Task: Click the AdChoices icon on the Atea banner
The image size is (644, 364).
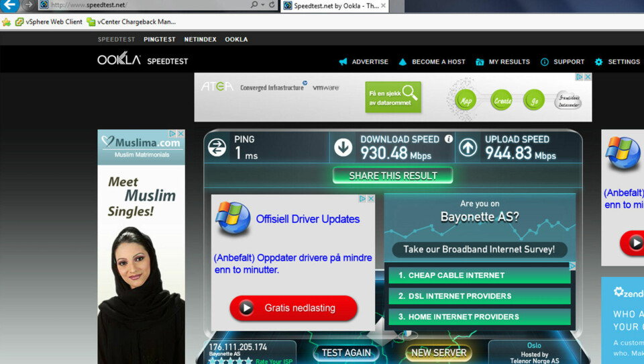Action: 580,77
